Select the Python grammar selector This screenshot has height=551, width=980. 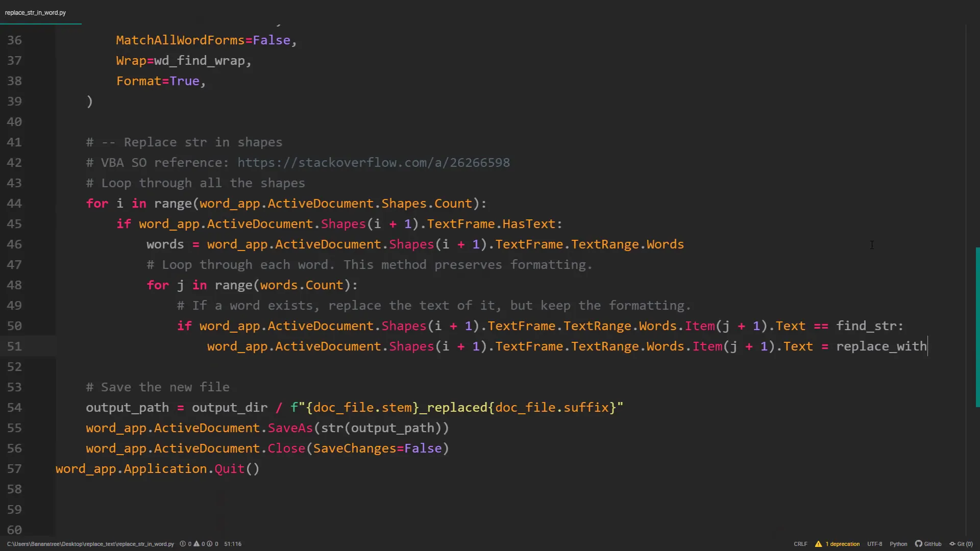[x=898, y=544]
